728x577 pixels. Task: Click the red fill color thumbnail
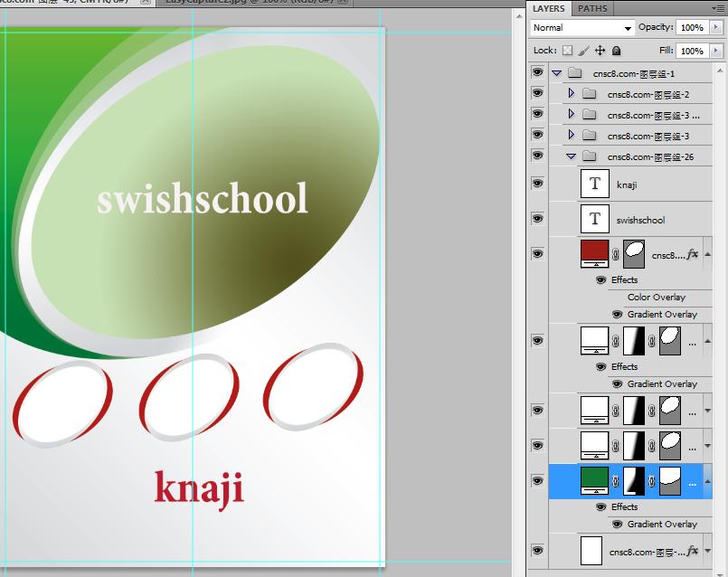click(594, 252)
